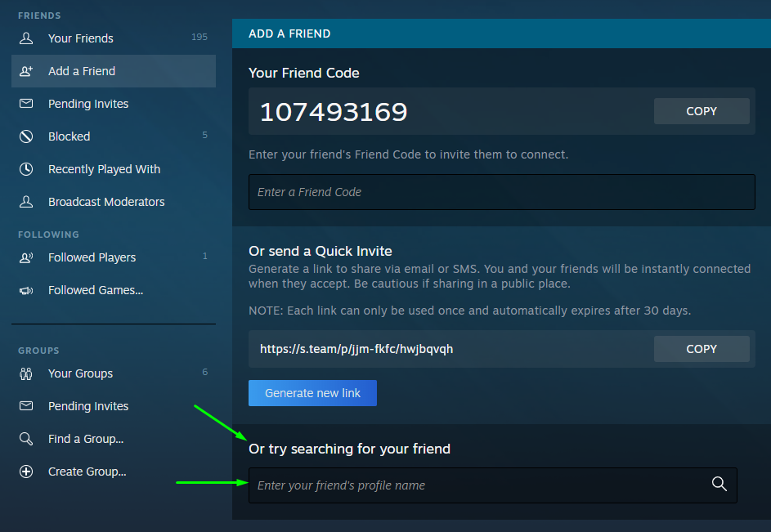The width and height of the screenshot is (771, 532).
Task: Click the friend code number 107493169
Action: pos(334,112)
